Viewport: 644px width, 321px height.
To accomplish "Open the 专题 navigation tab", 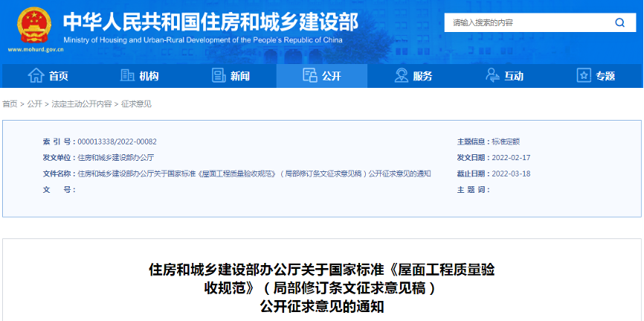I will coord(596,76).
